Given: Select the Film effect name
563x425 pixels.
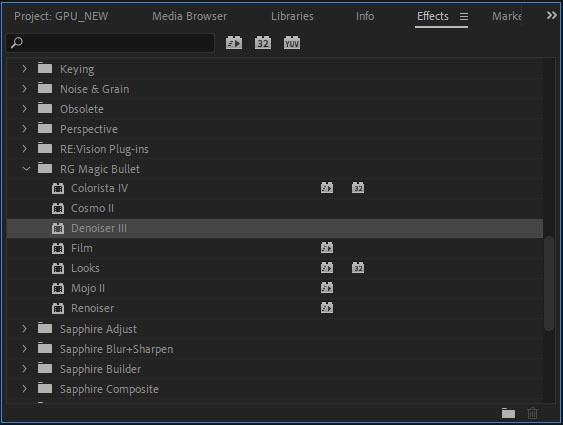Looking at the screenshot, I should (82, 248).
